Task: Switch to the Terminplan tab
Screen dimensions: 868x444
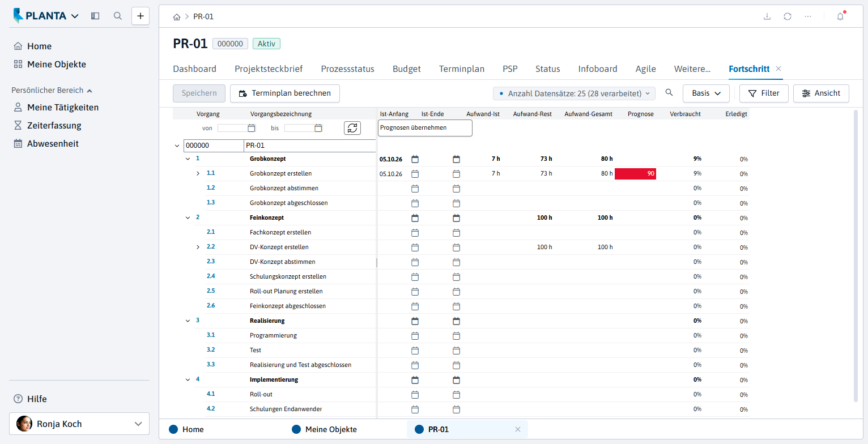Action: click(462, 69)
